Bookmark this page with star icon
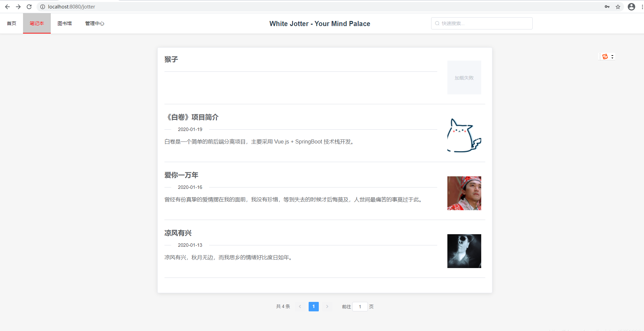644x331 pixels. (x=618, y=7)
